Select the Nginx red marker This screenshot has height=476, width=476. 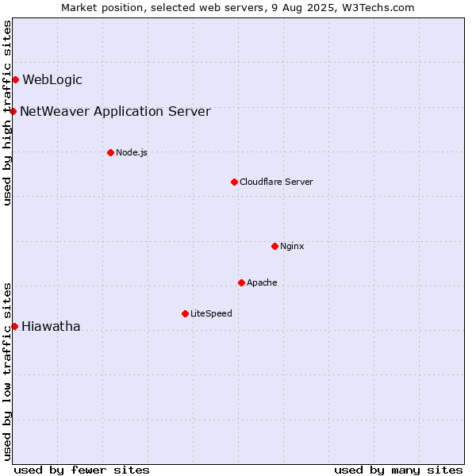[x=275, y=246]
